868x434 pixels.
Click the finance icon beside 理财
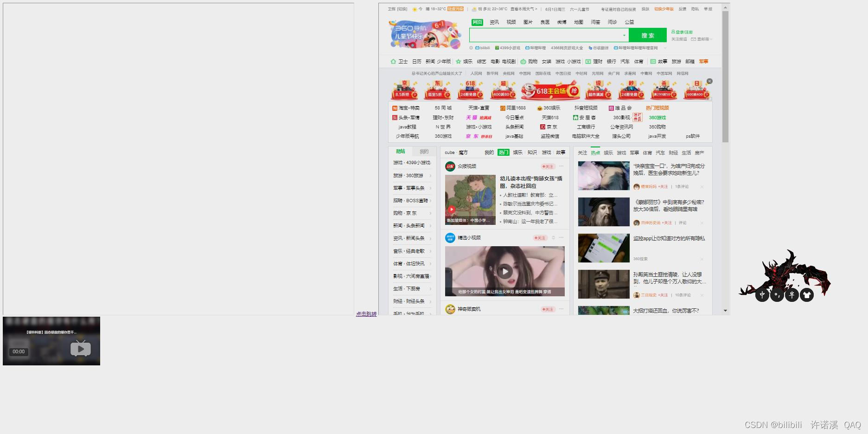click(588, 62)
